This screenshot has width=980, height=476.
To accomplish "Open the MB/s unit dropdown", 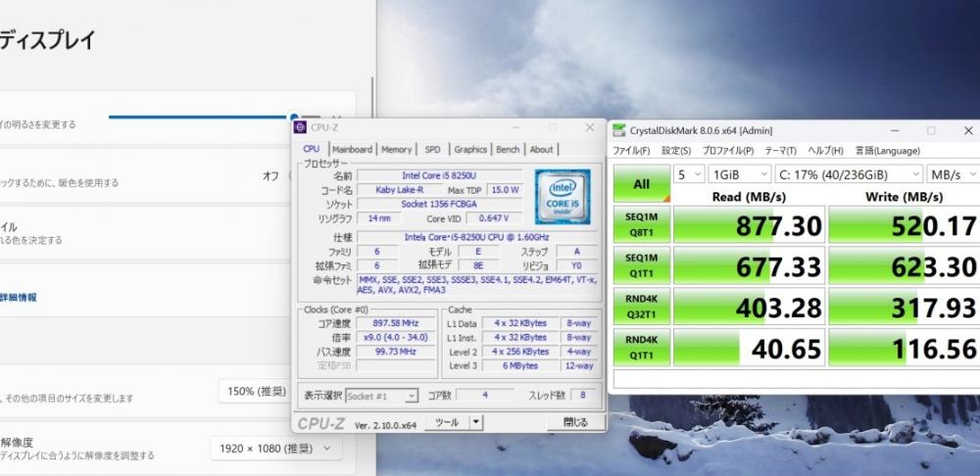I will tap(954, 174).
